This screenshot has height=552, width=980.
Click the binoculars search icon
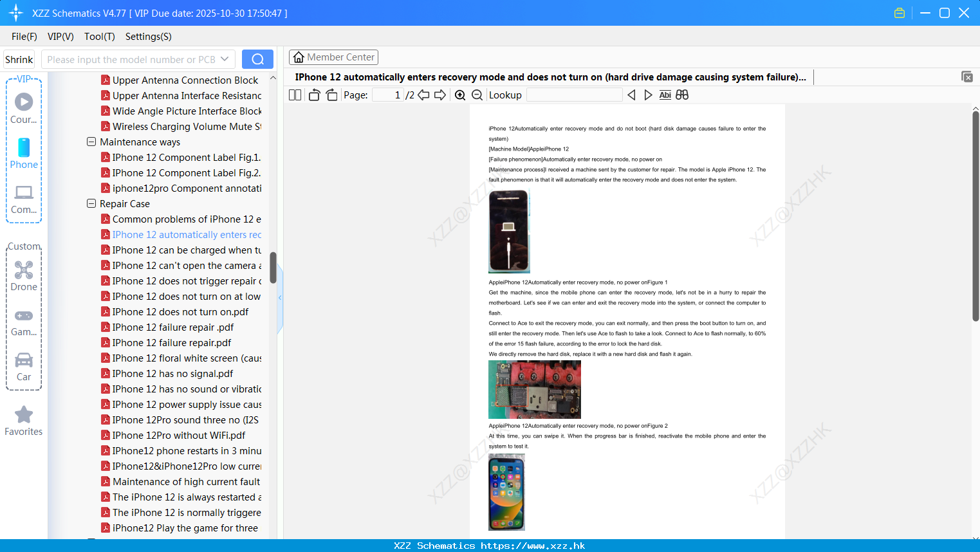[682, 95]
